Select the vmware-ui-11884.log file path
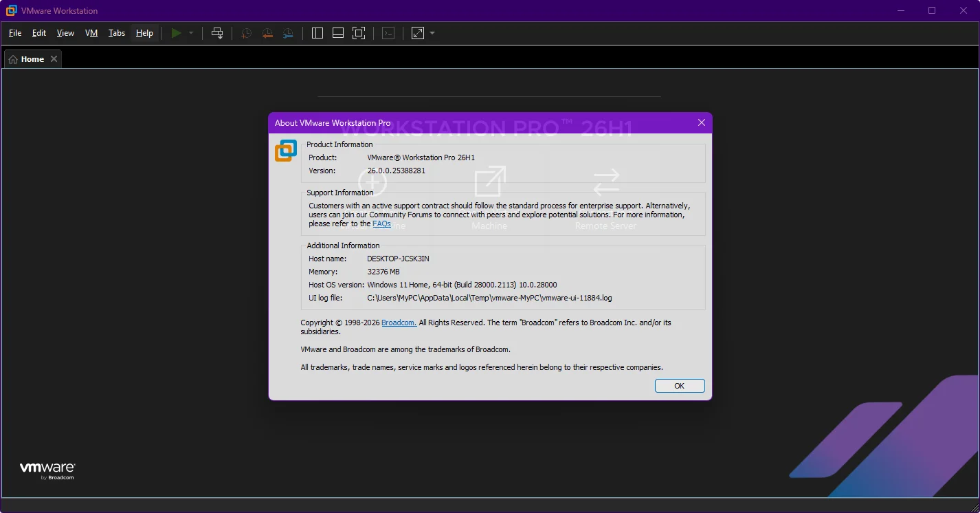Viewport: 980px width, 513px height. [489, 298]
